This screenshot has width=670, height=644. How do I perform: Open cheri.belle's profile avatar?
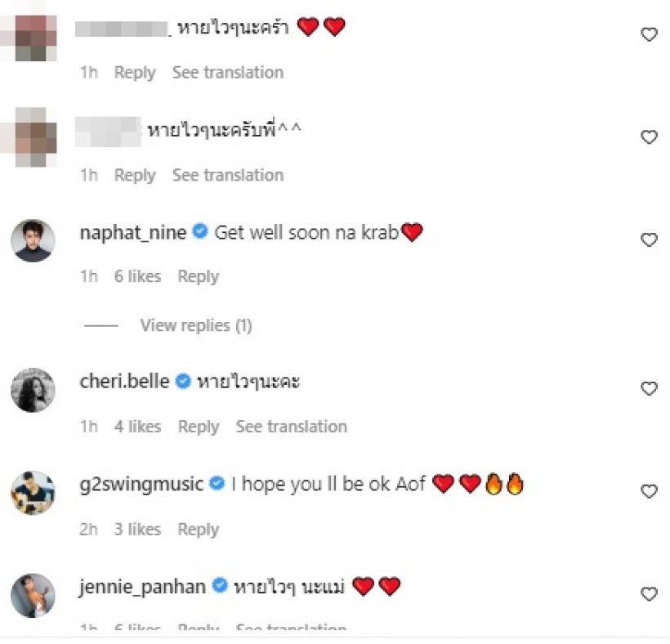[33, 390]
